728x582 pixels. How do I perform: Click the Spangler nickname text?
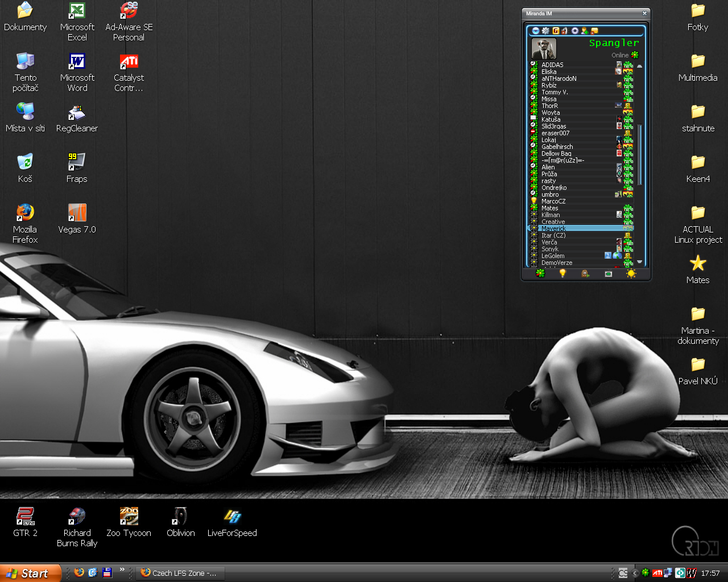[614, 43]
